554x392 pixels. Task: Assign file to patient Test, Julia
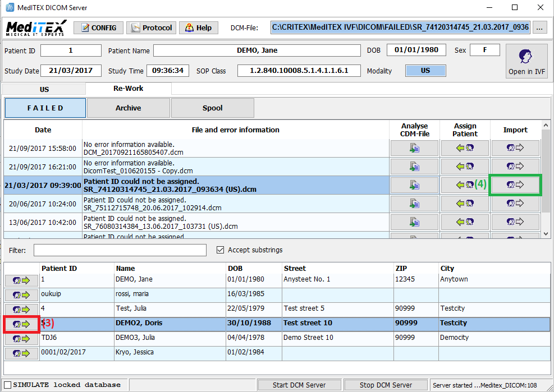21,310
